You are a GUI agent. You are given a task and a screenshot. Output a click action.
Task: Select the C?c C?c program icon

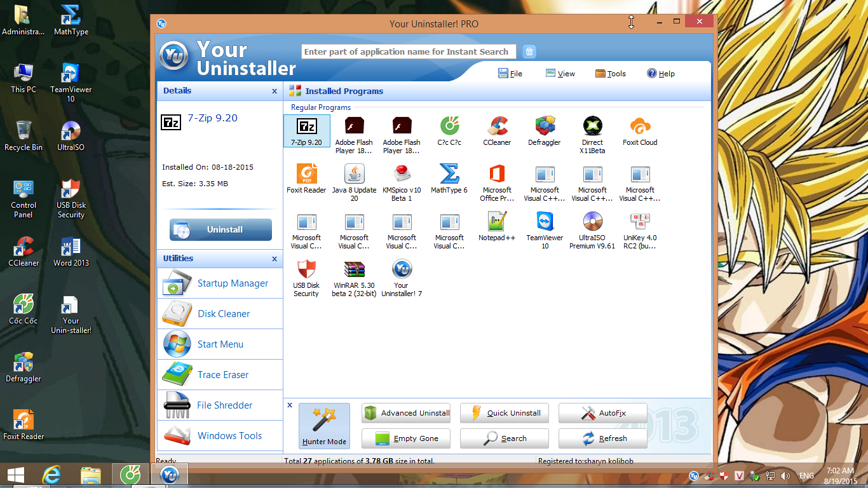click(449, 131)
